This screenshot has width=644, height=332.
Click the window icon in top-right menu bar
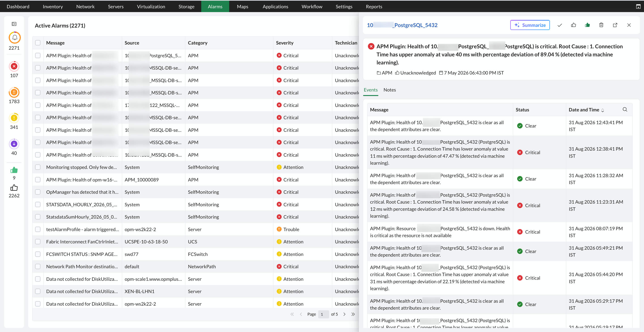[638, 6]
